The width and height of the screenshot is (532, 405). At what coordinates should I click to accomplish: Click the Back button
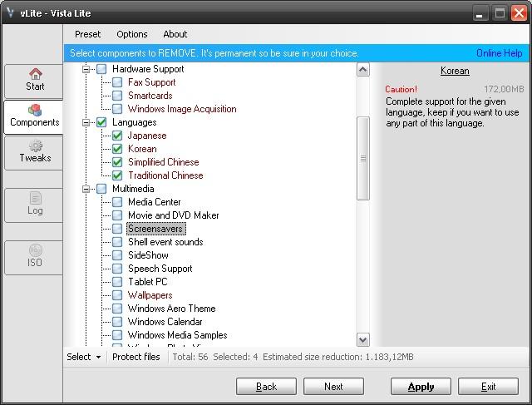266,387
